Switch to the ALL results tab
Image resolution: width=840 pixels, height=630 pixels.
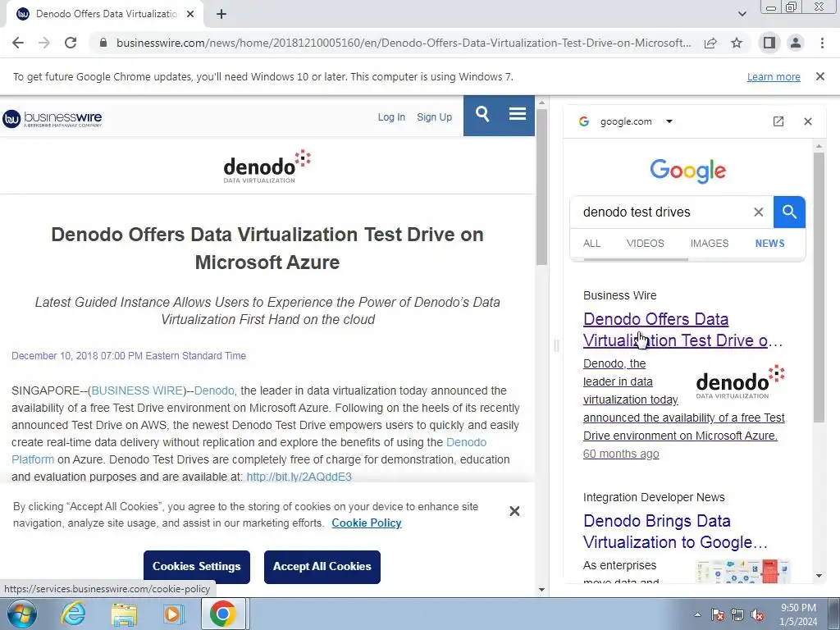(591, 243)
